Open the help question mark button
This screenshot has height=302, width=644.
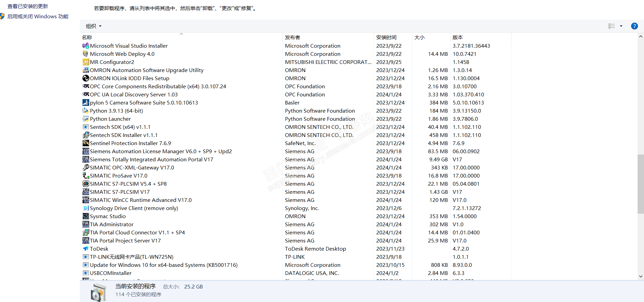(635, 26)
